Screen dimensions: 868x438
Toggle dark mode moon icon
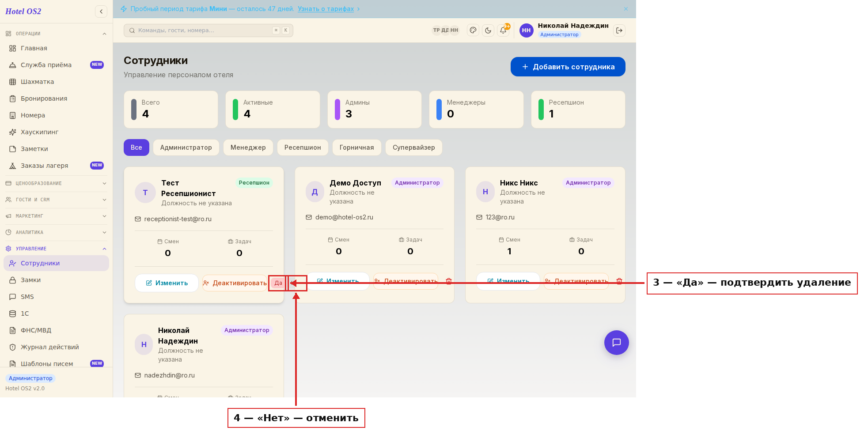point(488,30)
